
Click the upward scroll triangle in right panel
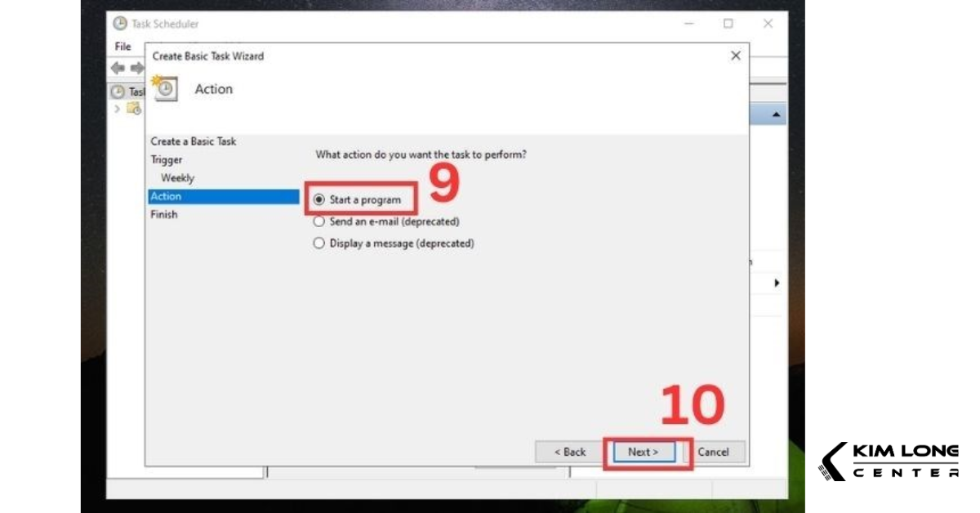[776, 113]
